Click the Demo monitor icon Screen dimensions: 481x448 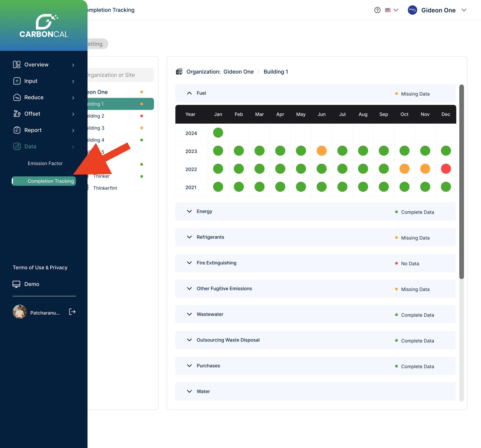(17, 284)
